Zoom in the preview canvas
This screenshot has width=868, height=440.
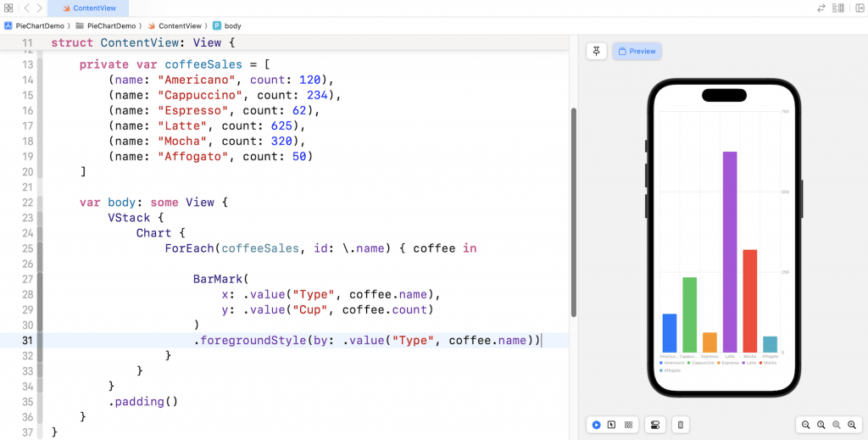click(852, 424)
